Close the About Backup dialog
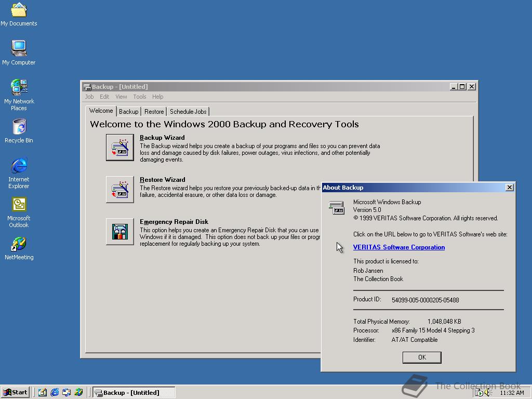532x399 pixels. pos(509,188)
